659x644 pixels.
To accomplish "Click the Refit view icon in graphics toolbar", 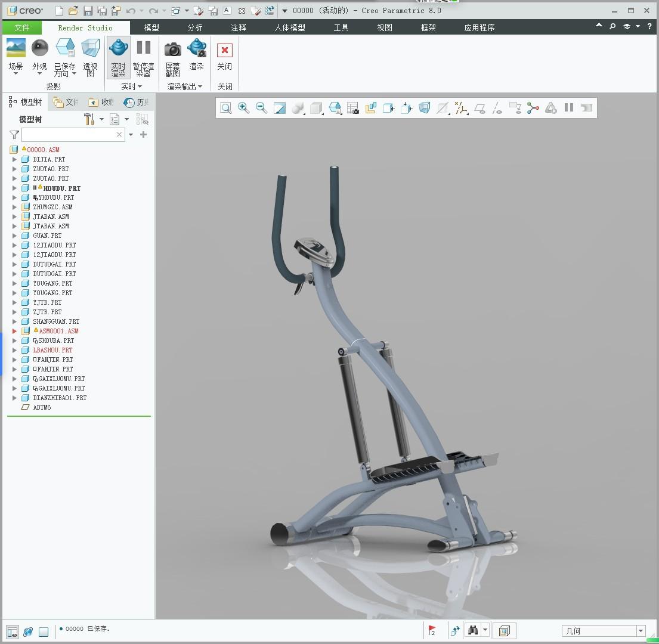I will pos(225,108).
